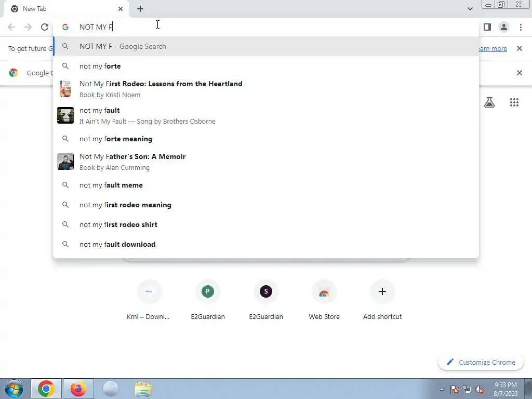
Task: Dismiss the Google Chrome notification bar
Action: pyautogui.click(x=519, y=73)
